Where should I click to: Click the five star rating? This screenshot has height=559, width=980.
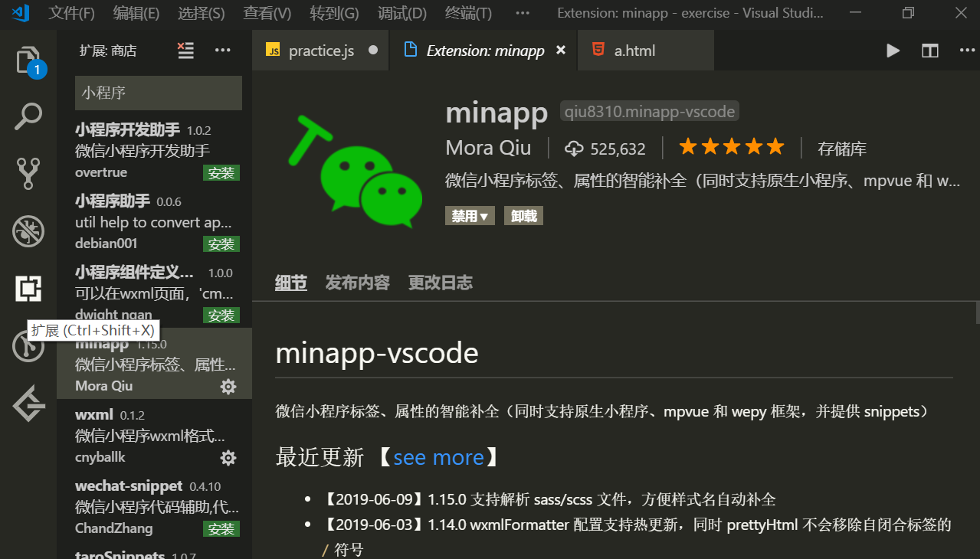[x=732, y=147]
